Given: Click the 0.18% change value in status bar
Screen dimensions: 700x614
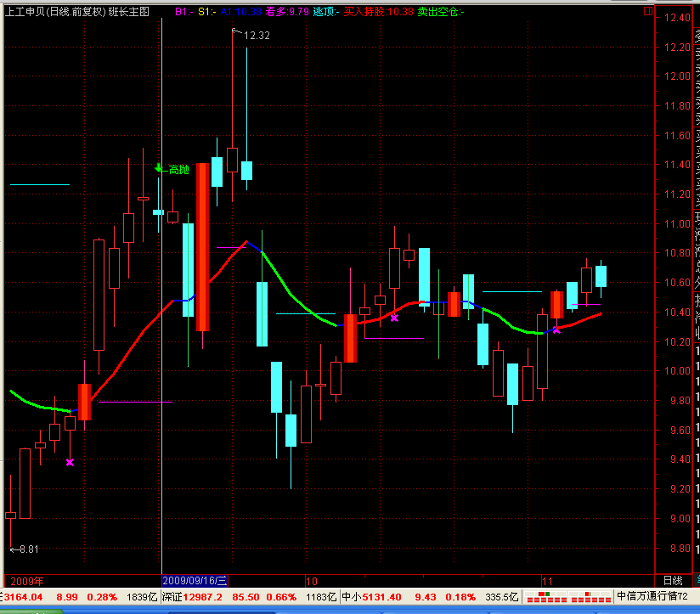Looking at the screenshot, I should click(460, 597).
